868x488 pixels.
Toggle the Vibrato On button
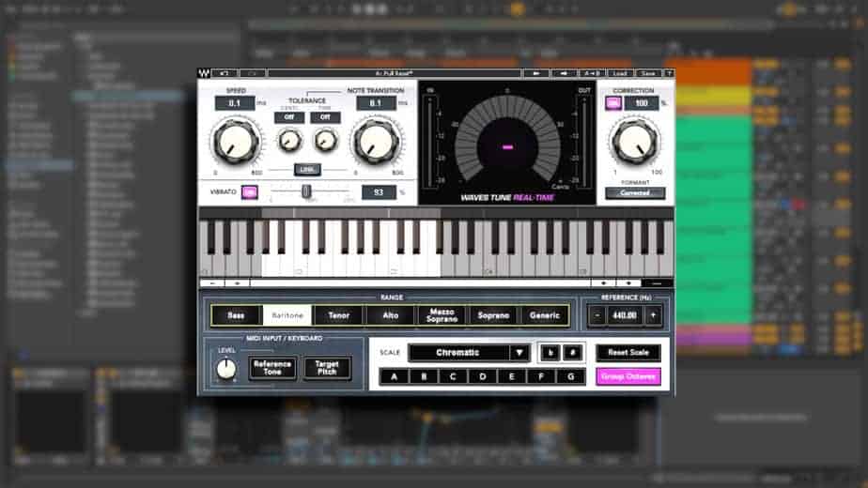click(x=250, y=192)
